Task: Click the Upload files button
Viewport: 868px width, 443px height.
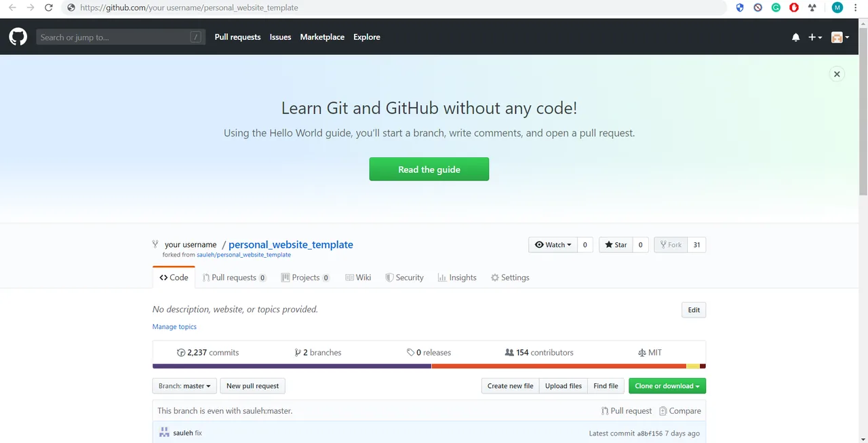Action: [x=564, y=386]
